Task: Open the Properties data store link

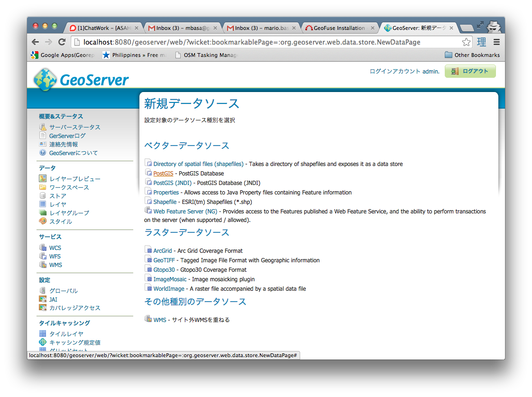Action: [166, 193]
